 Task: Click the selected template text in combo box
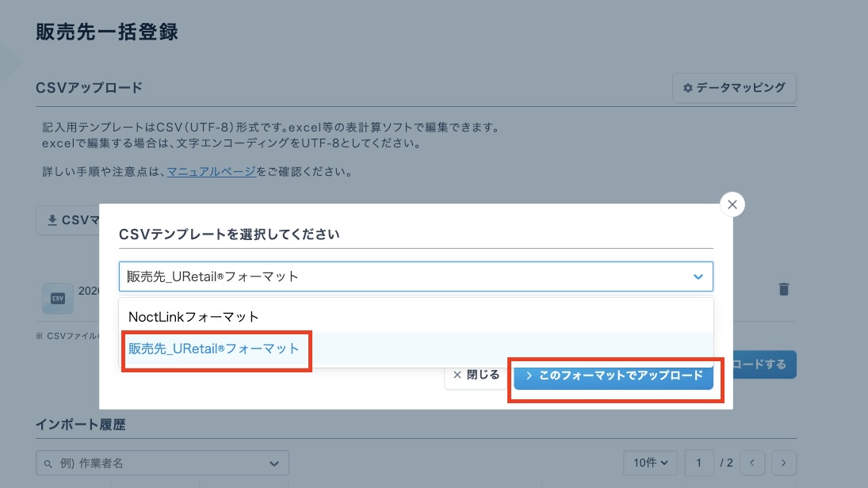(x=213, y=276)
